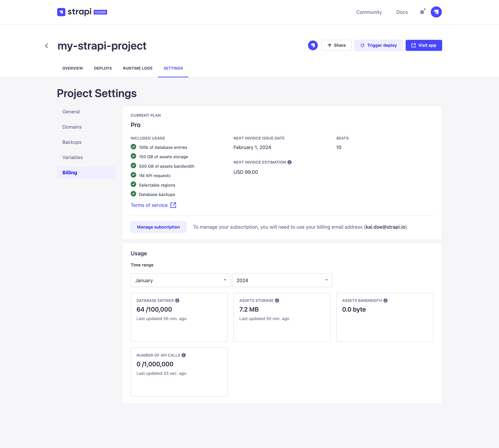This screenshot has width=499, height=448.
Task: Switch to the Deploys tab
Action: [103, 68]
